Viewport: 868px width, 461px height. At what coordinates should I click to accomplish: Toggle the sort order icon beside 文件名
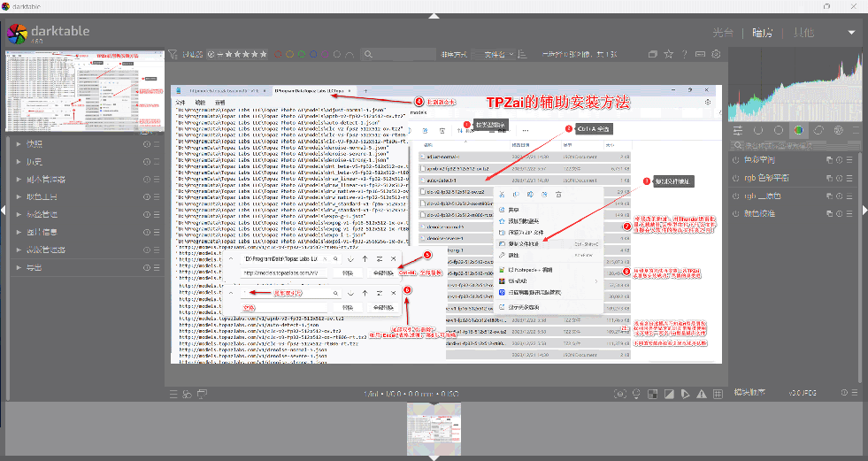coord(523,54)
